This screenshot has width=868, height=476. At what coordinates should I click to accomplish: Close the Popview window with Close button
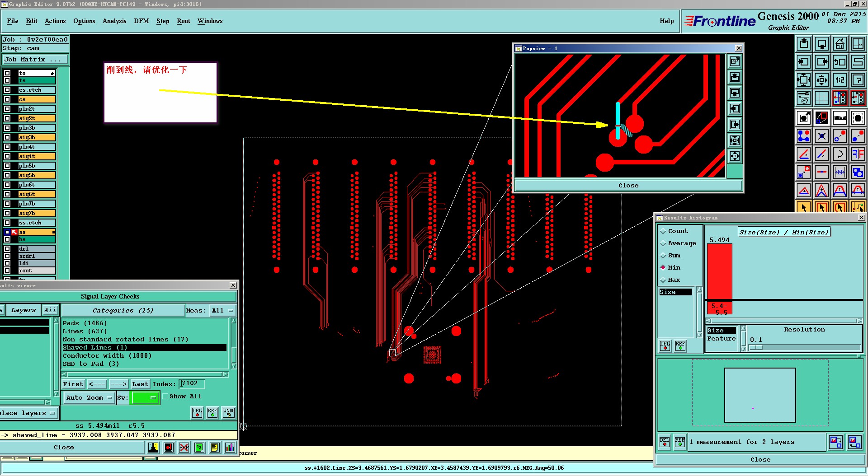628,185
